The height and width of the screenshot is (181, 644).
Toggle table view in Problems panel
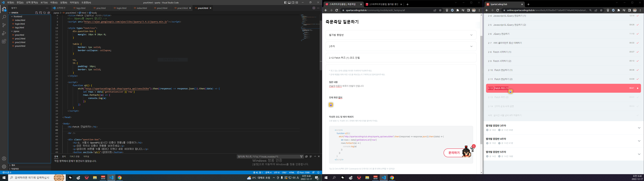[310, 157]
